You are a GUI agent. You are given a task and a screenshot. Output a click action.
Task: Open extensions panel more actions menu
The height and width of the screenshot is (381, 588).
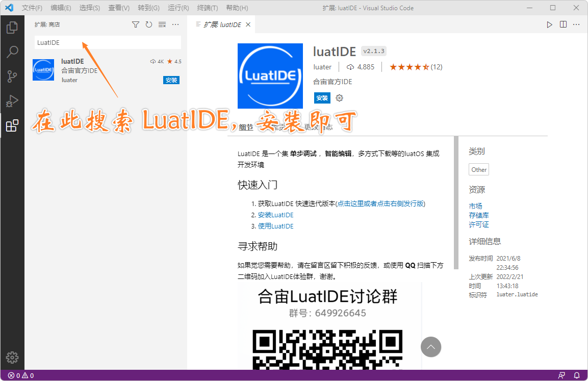coord(175,24)
